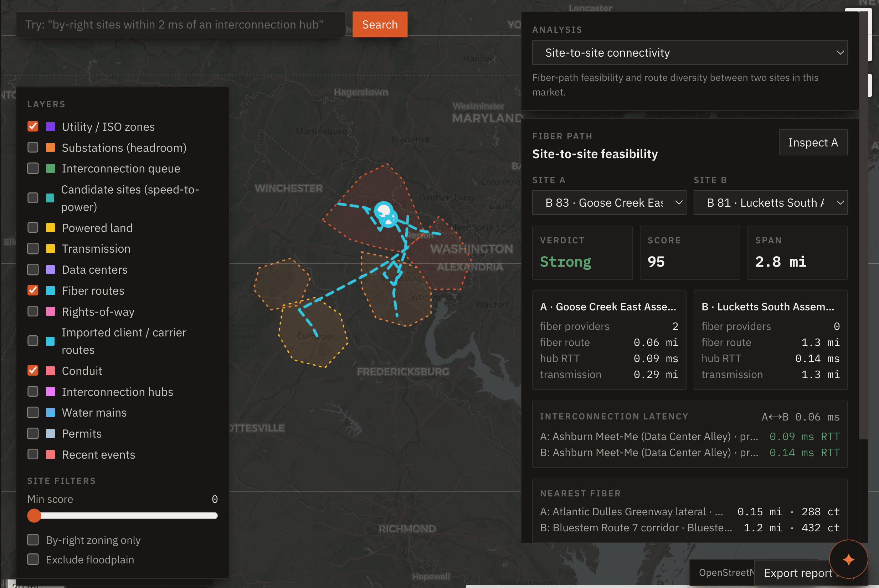Click the yellow Transmission swatch
Image resolution: width=879 pixels, height=588 pixels.
[50, 249]
